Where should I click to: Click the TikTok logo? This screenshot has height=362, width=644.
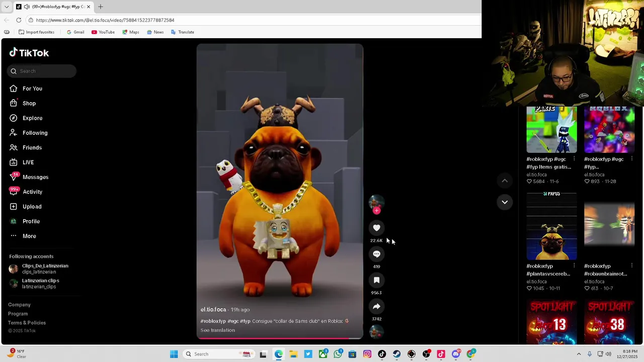click(29, 53)
